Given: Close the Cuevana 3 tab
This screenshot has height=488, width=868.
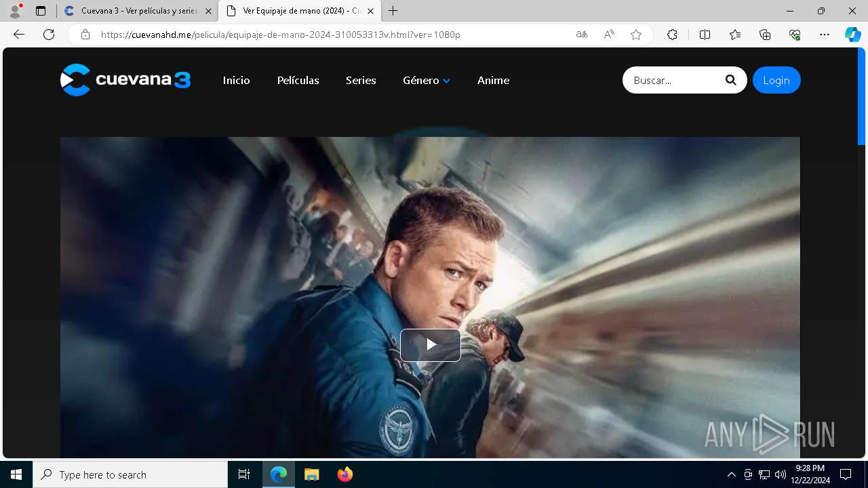Looking at the screenshot, I should [x=208, y=11].
